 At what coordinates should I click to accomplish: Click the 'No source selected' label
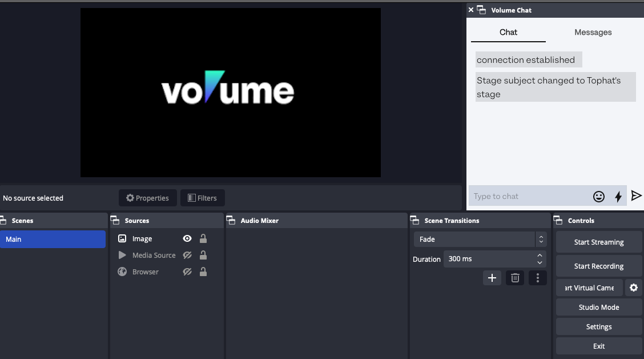point(33,198)
